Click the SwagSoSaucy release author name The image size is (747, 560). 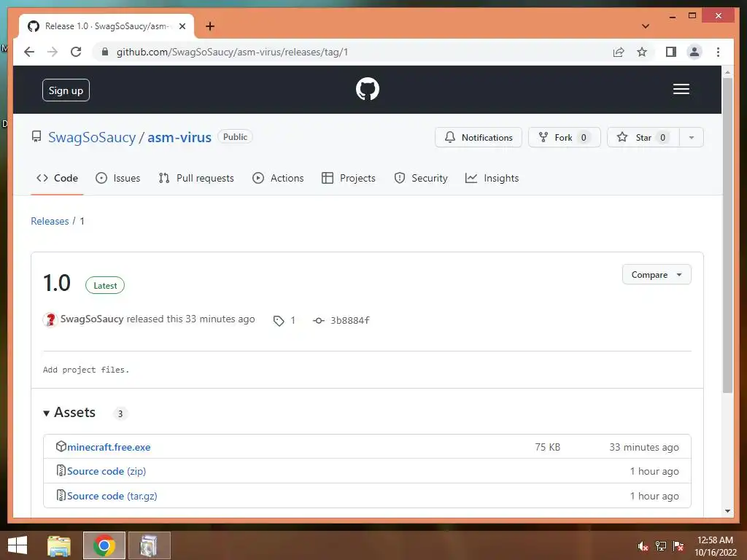pyautogui.click(x=91, y=319)
